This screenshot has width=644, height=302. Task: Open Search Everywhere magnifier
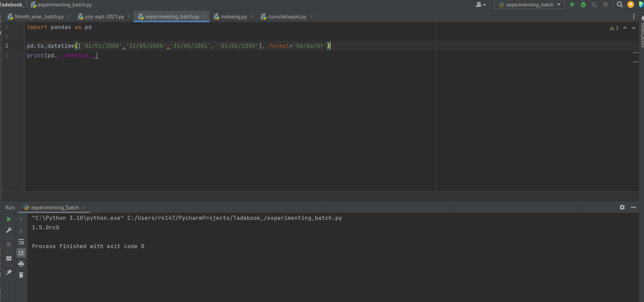point(620,4)
